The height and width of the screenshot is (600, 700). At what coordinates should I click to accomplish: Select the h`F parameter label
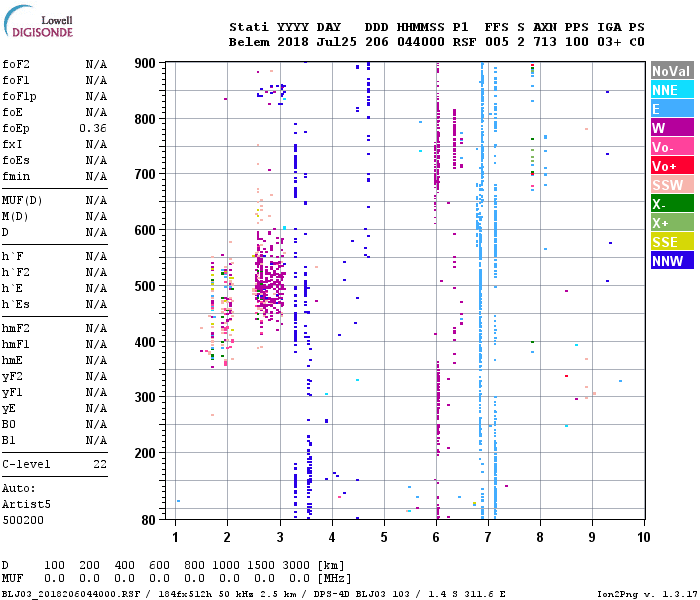12,257
